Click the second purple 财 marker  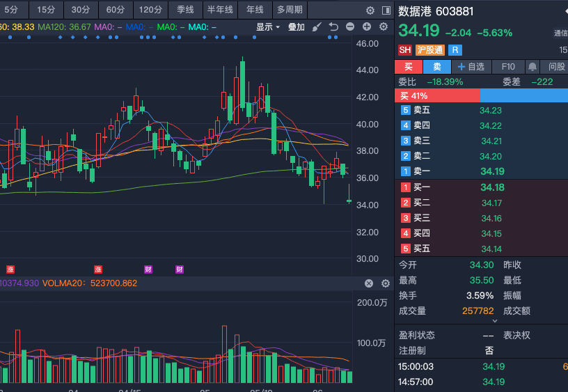[x=180, y=269]
